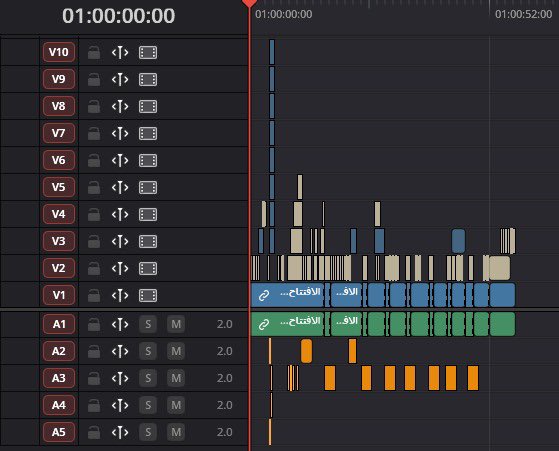Toggle auto track selector on A1
559x451 pixels.
point(120,324)
